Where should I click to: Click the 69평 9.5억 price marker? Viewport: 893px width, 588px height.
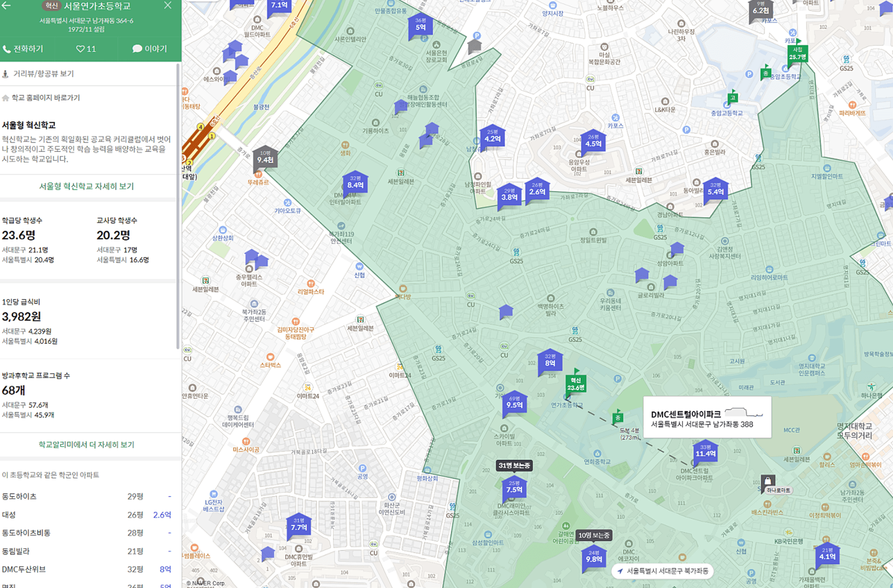coord(514,403)
